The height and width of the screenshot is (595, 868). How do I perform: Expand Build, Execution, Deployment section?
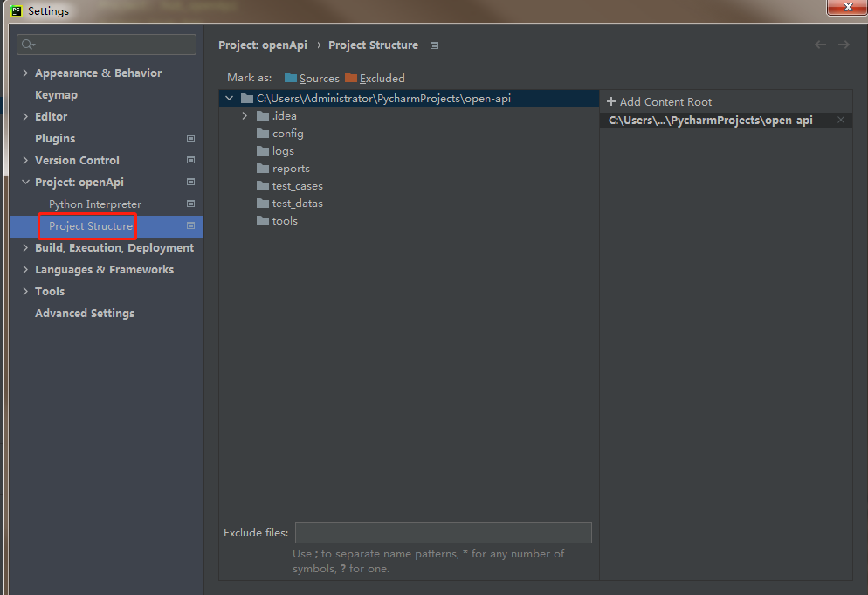25,247
